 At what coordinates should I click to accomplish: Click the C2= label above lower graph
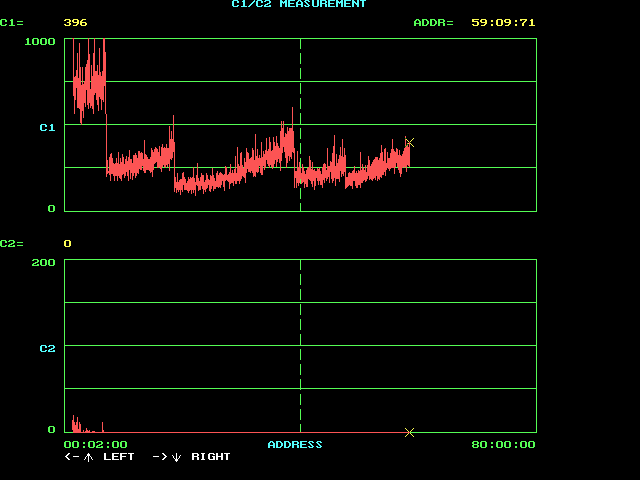(x=12, y=244)
